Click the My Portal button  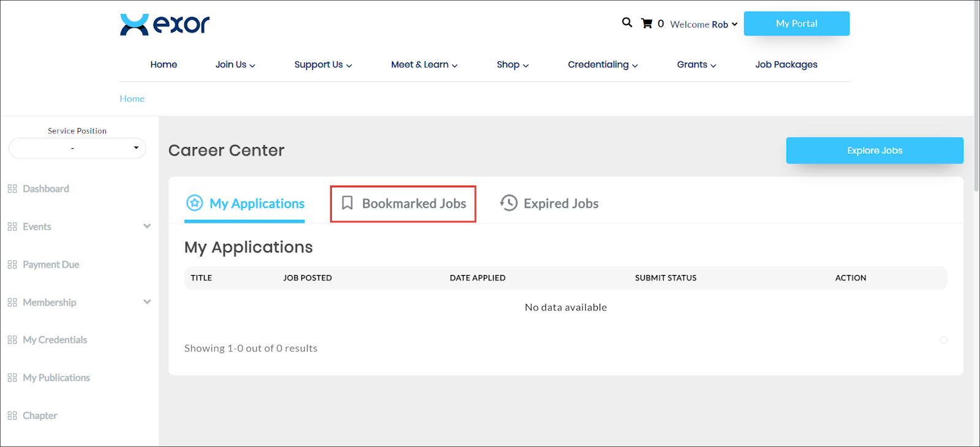[x=796, y=24]
